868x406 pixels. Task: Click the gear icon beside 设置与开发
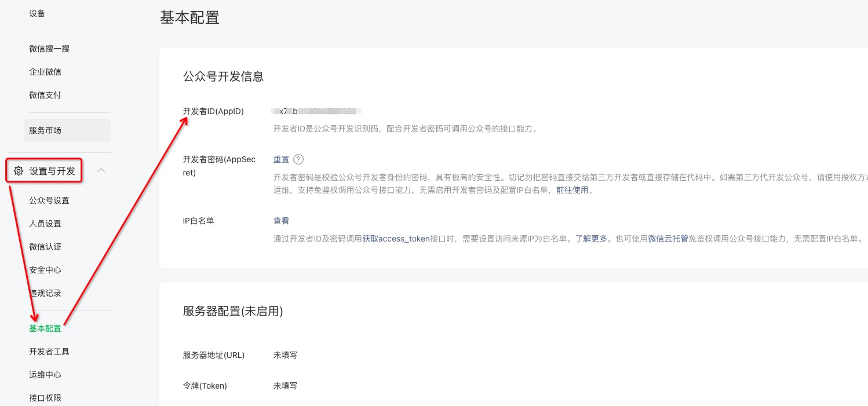coord(19,171)
